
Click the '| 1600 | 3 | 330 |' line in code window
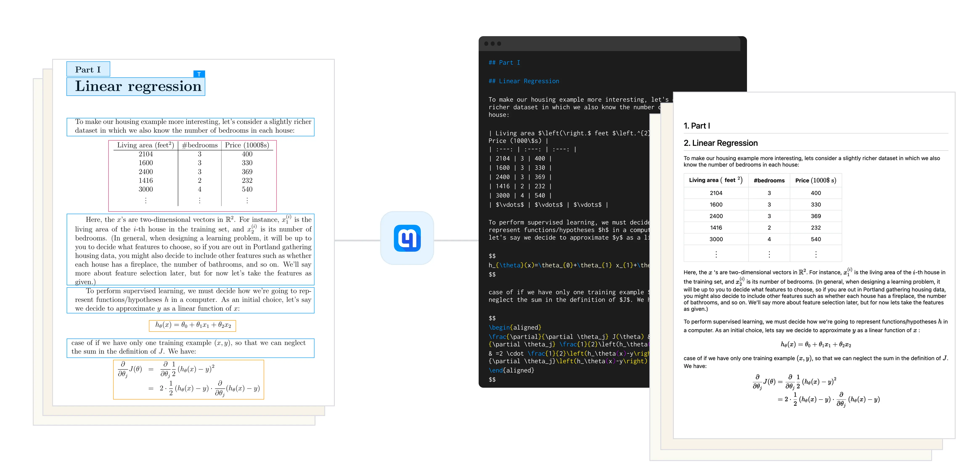coord(520,168)
